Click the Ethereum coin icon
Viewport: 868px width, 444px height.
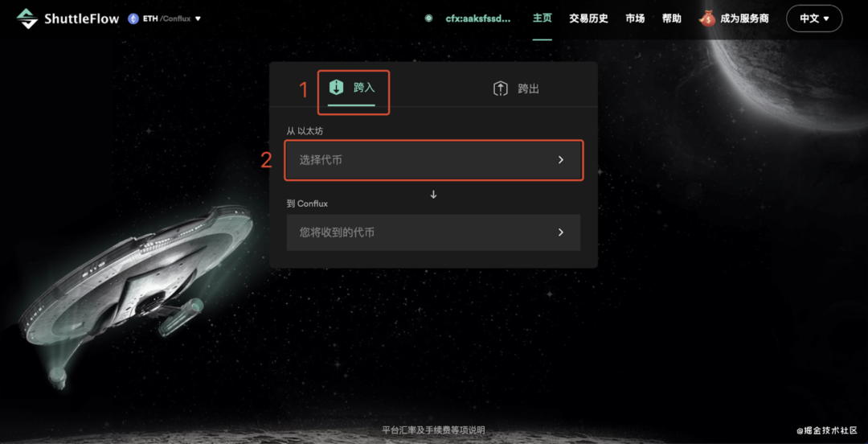pos(133,18)
